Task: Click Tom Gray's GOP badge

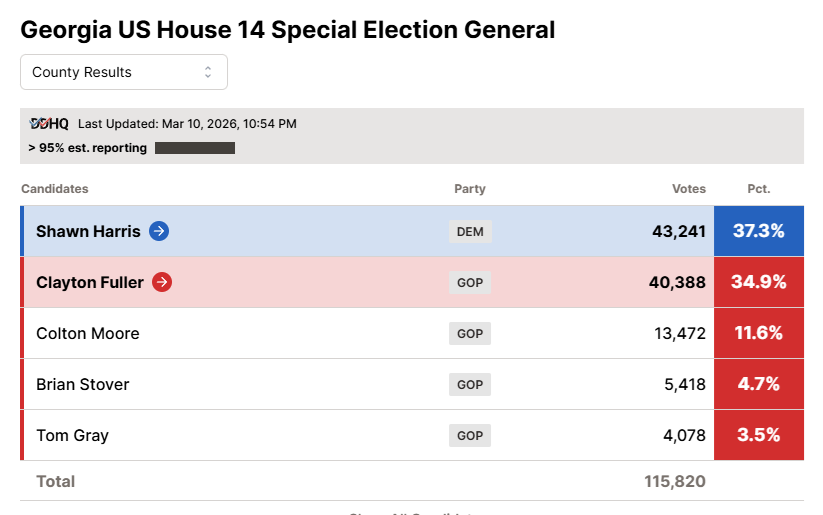Action: 470,436
